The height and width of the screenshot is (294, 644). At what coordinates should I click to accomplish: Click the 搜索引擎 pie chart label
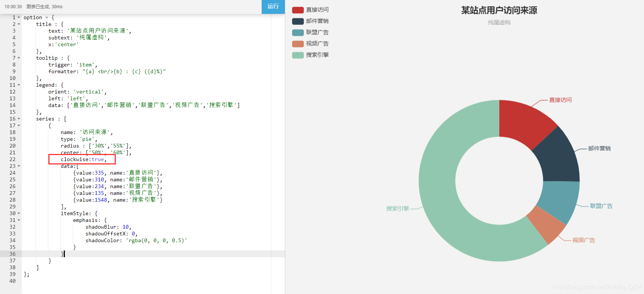point(398,208)
